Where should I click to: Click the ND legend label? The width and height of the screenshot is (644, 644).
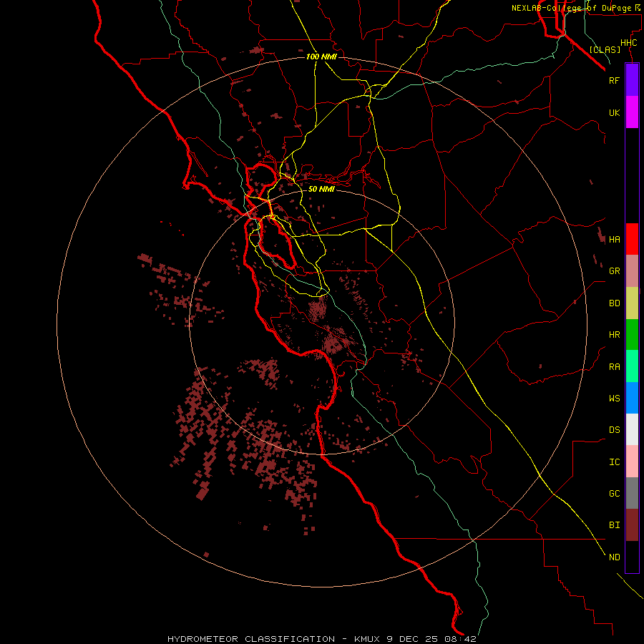click(614, 557)
